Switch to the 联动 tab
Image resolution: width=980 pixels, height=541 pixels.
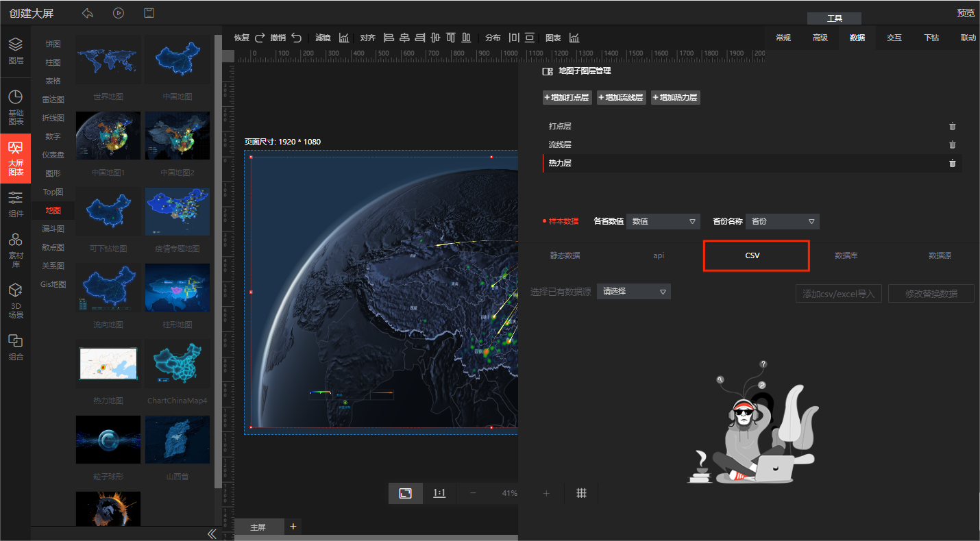point(968,38)
